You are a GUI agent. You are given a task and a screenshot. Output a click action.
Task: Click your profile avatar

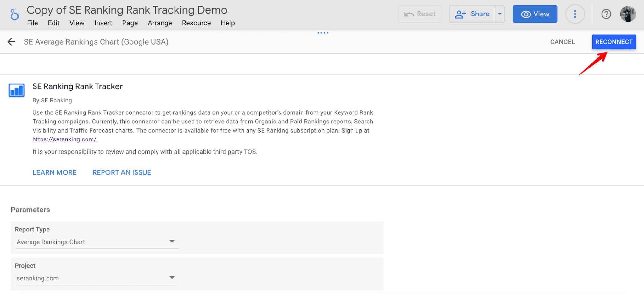pyautogui.click(x=628, y=14)
